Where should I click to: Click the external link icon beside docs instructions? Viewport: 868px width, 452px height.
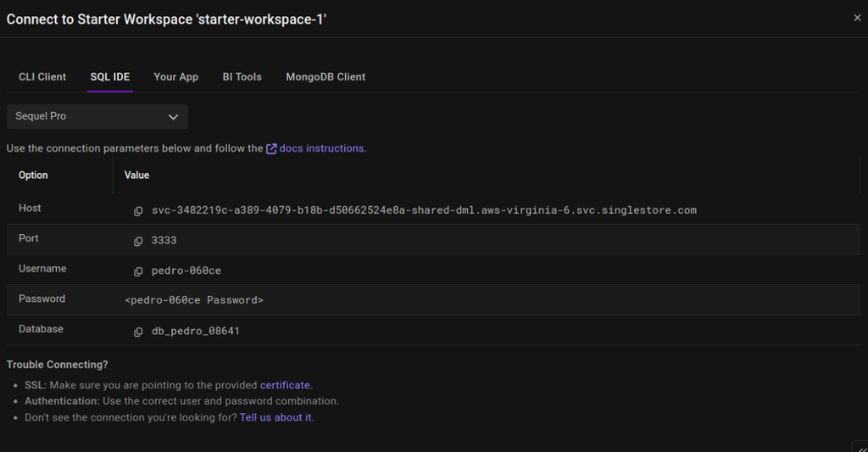point(271,149)
